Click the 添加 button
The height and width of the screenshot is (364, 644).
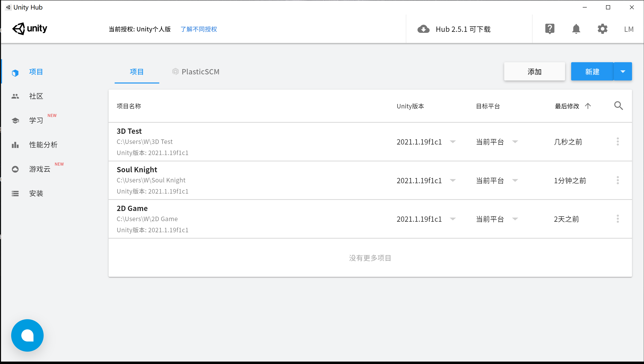pyautogui.click(x=534, y=72)
